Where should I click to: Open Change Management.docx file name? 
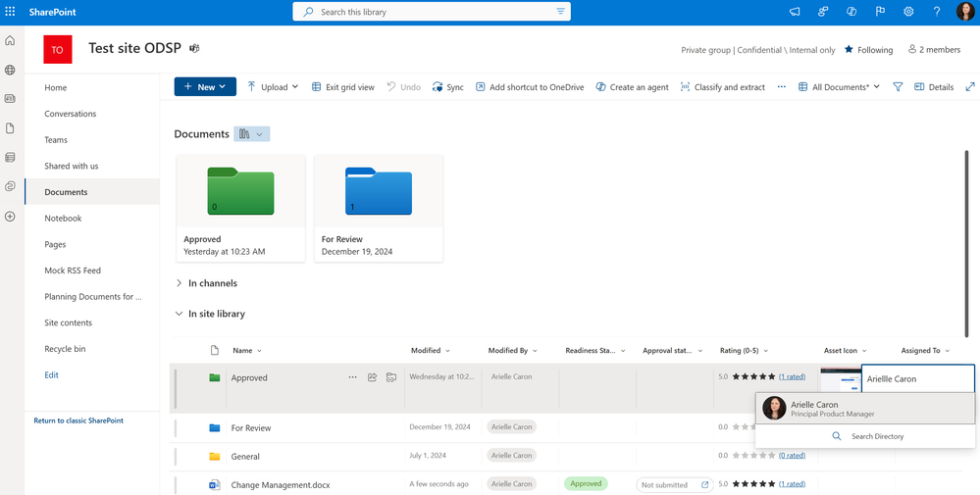[x=281, y=485]
